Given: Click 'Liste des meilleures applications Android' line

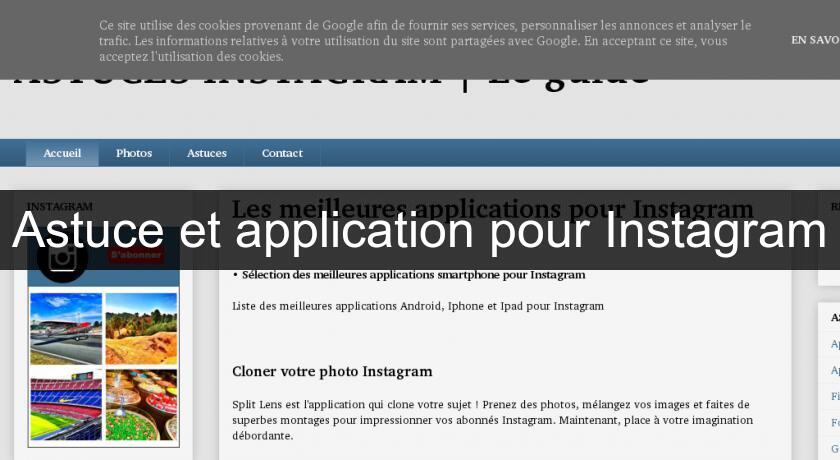Looking at the screenshot, I should click(x=418, y=306).
